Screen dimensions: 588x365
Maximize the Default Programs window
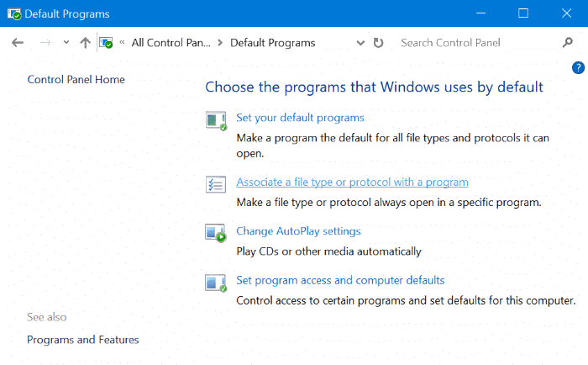523,13
